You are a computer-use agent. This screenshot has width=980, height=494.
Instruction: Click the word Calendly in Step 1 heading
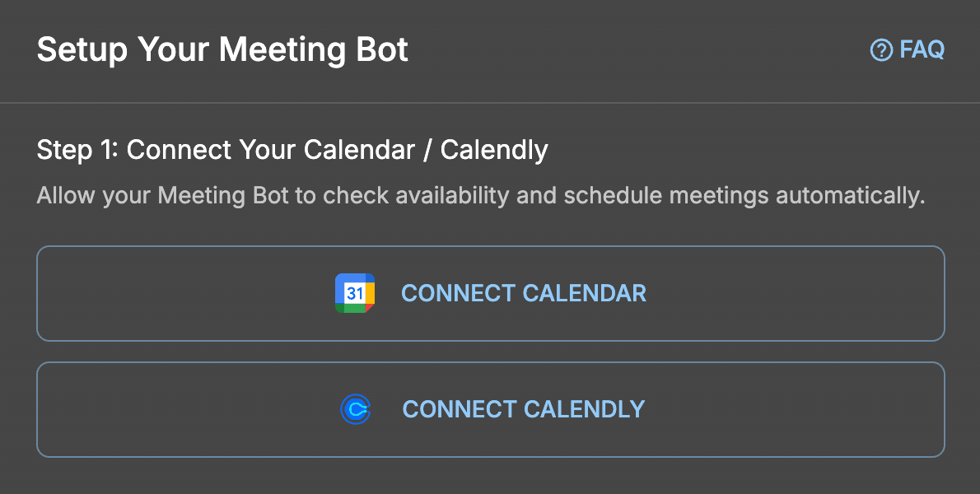click(x=494, y=150)
